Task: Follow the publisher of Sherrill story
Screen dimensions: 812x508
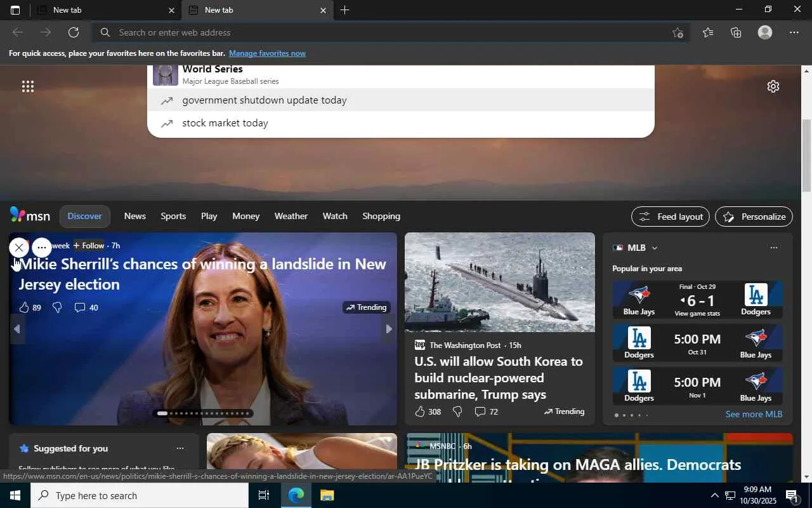Action: click(x=89, y=246)
